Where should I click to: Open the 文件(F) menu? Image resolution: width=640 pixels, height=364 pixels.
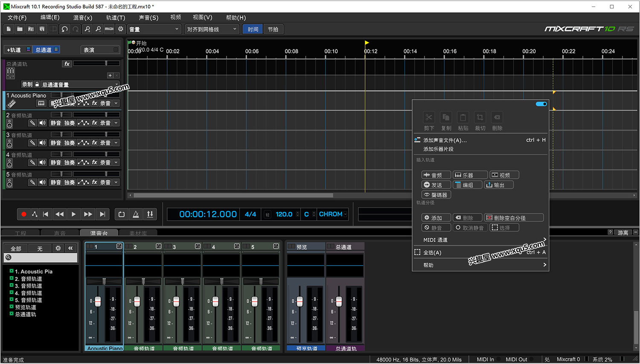[17, 17]
